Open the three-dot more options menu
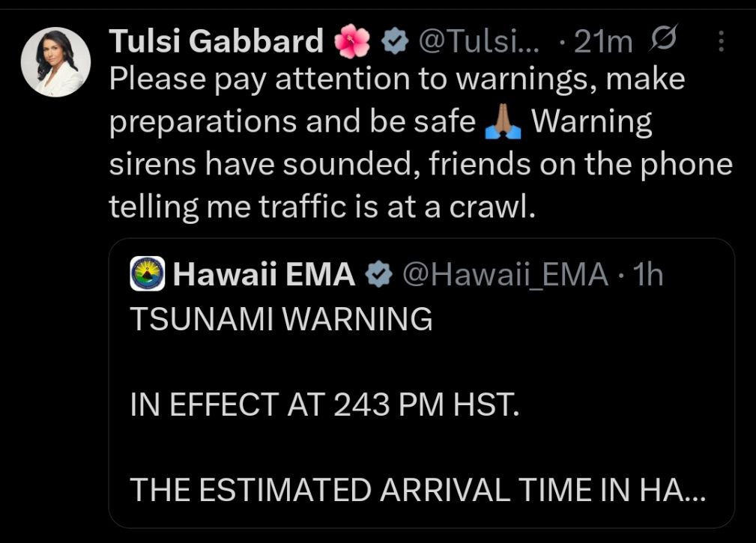756x543 pixels. click(721, 41)
